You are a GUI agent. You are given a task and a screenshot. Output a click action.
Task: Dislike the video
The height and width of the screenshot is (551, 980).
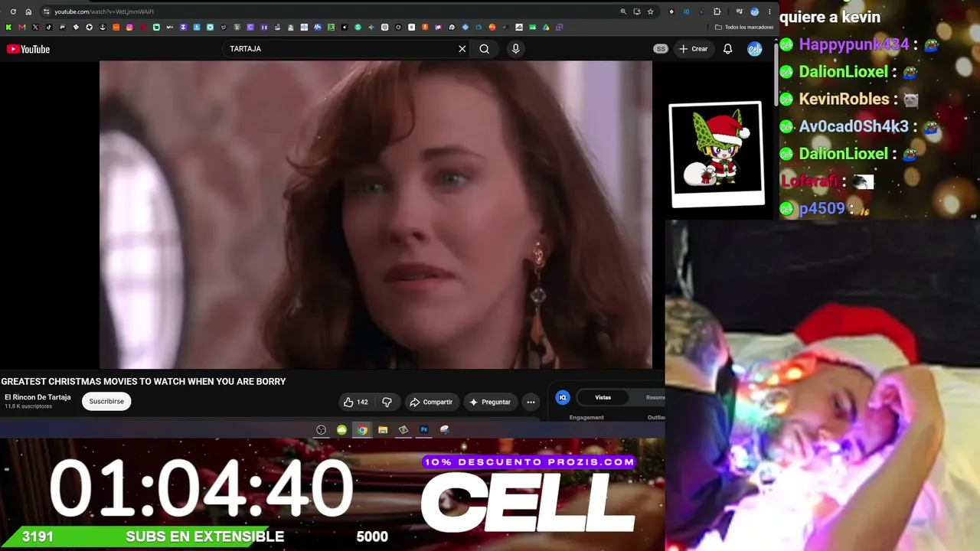coord(387,402)
